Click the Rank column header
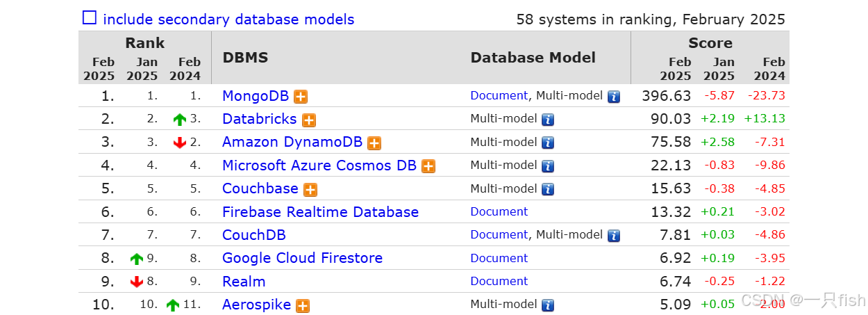The image size is (868, 315). point(145,43)
